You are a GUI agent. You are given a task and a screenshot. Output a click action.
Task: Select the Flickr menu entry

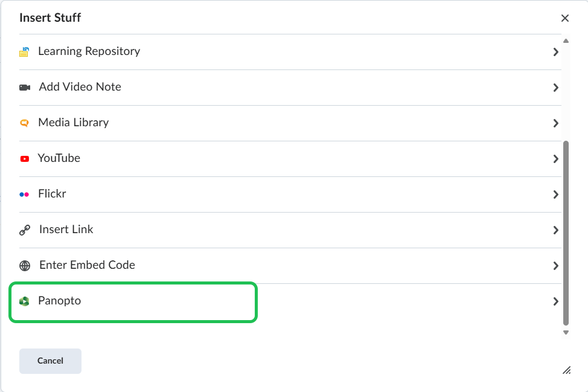pos(52,194)
